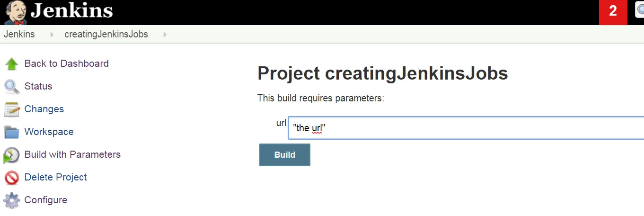Click the red Delete Project icon
This screenshot has height=216, width=644.
click(x=11, y=178)
